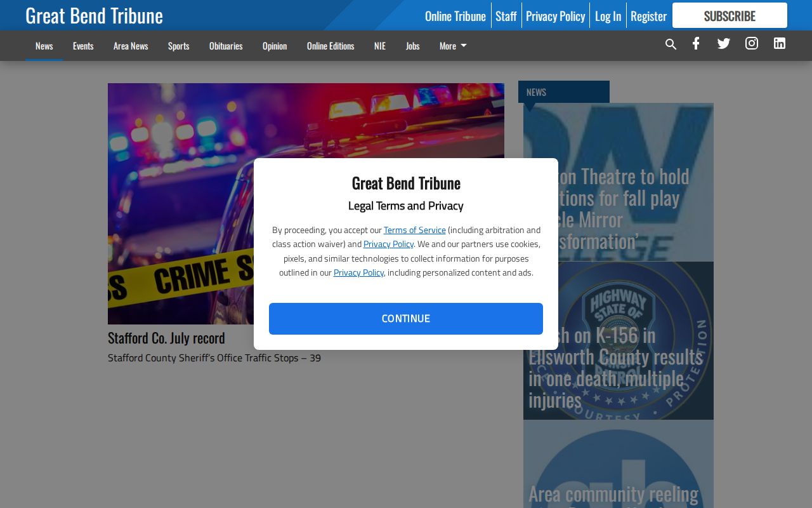This screenshot has height=508, width=812.
Task: Open the K-156 Ellsworth County crash story
Action: pyautogui.click(x=619, y=341)
